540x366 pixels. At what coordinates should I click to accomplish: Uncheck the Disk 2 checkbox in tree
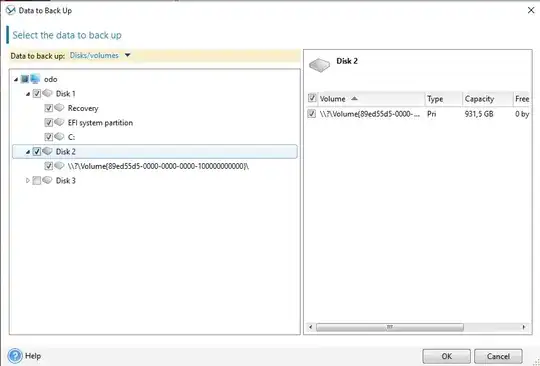(37, 151)
